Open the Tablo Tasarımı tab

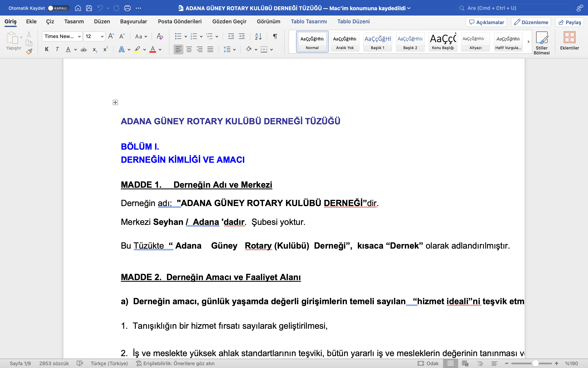pyautogui.click(x=309, y=21)
